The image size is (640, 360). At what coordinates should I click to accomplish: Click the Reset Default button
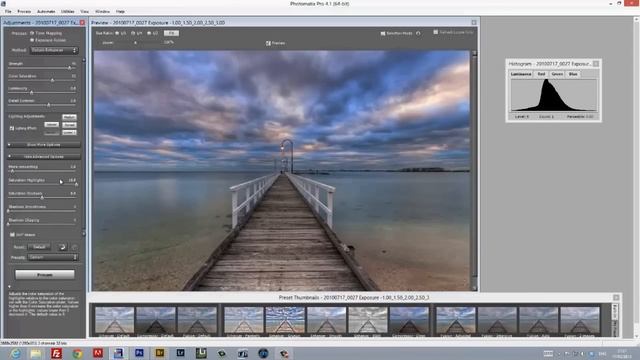(39, 247)
